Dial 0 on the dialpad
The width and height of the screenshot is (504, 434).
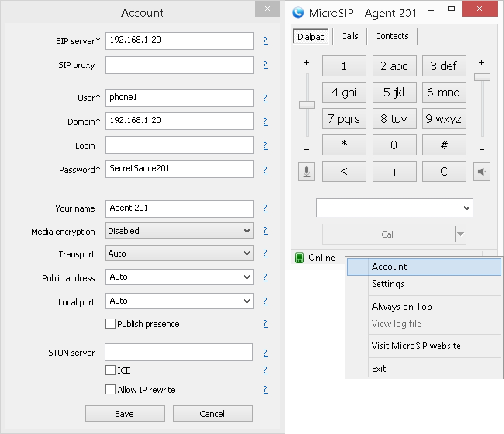[395, 145]
